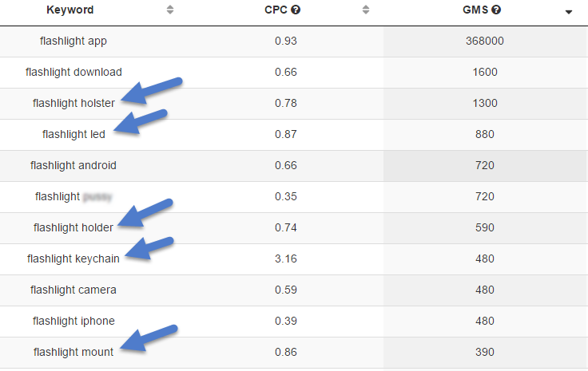Viewport: 588px width, 371px height.
Task: Click the 368000 GMS value cell
Action: 485,41
